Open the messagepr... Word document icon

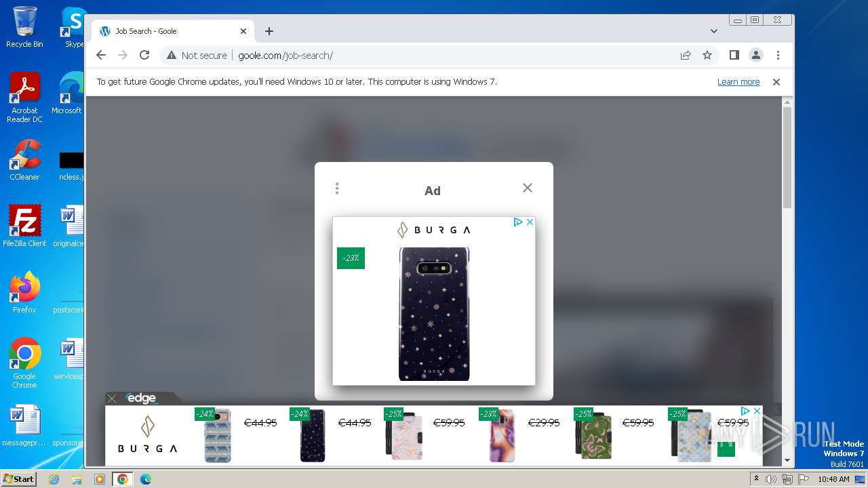tap(24, 426)
